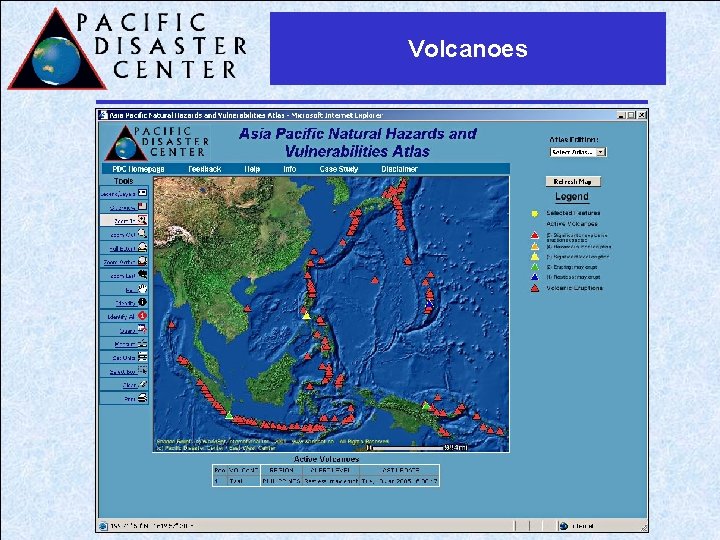Image resolution: width=720 pixels, height=540 pixels.
Task: Click the Tools panel heading
Action: pyautogui.click(x=124, y=181)
